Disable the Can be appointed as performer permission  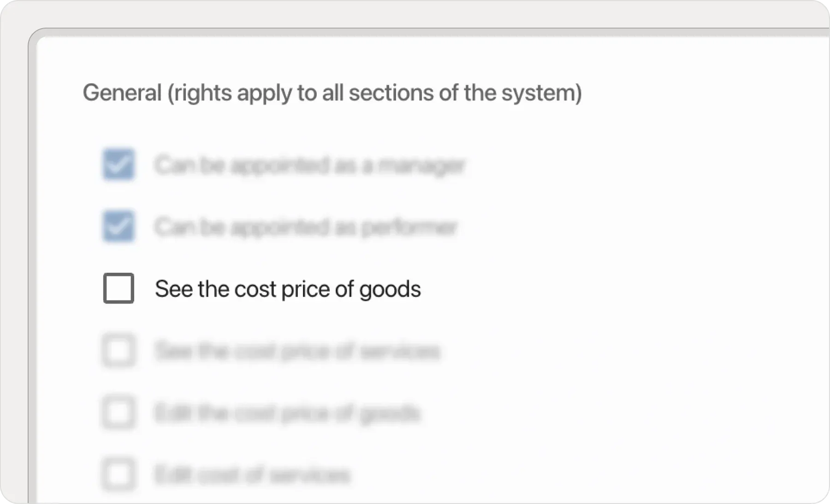118,226
